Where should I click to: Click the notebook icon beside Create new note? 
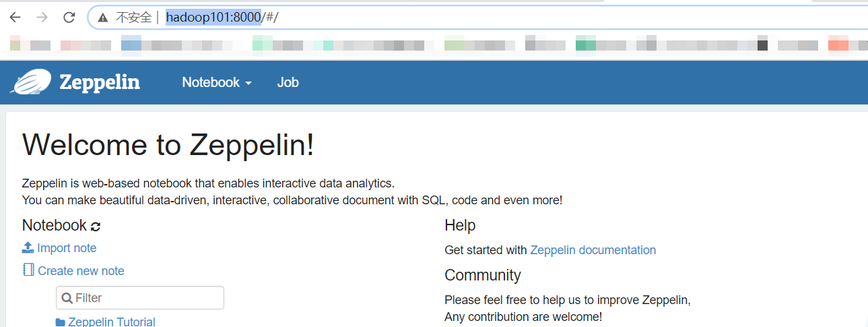(x=28, y=270)
